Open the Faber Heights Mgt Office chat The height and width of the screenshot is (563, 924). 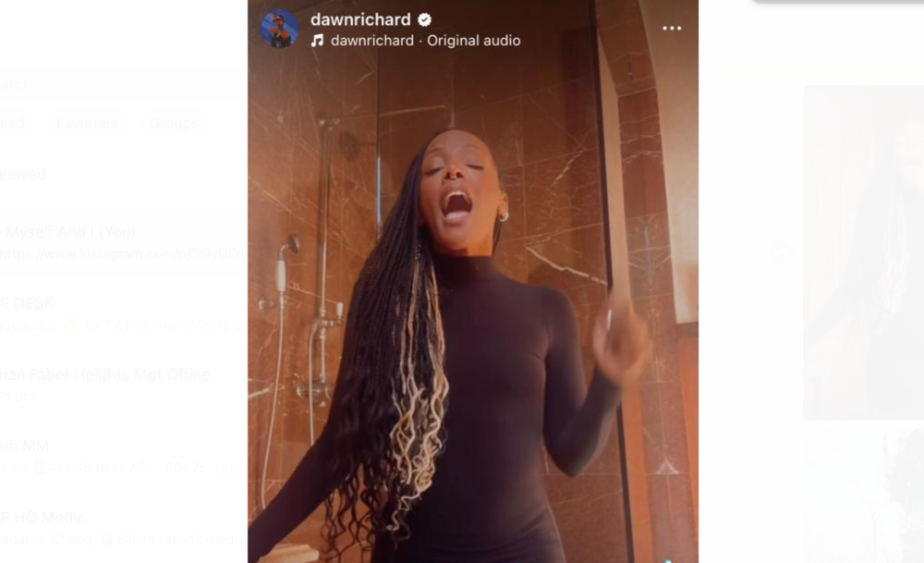(124, 385)
